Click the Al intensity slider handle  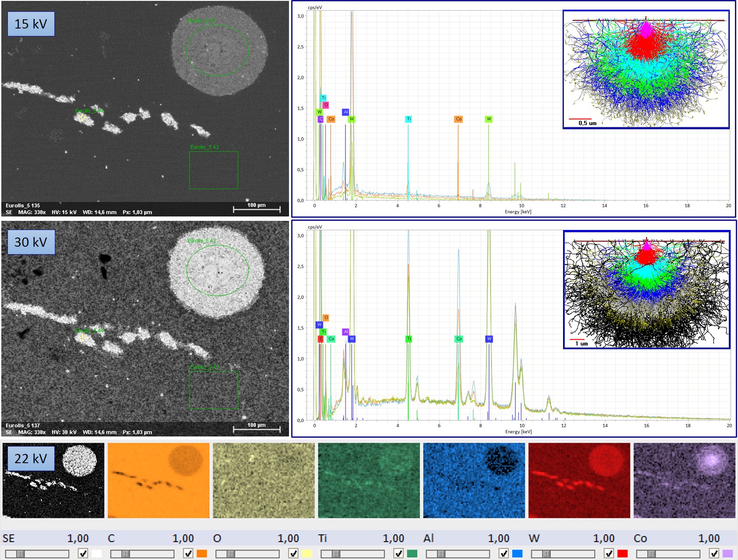tap(441, 554)
